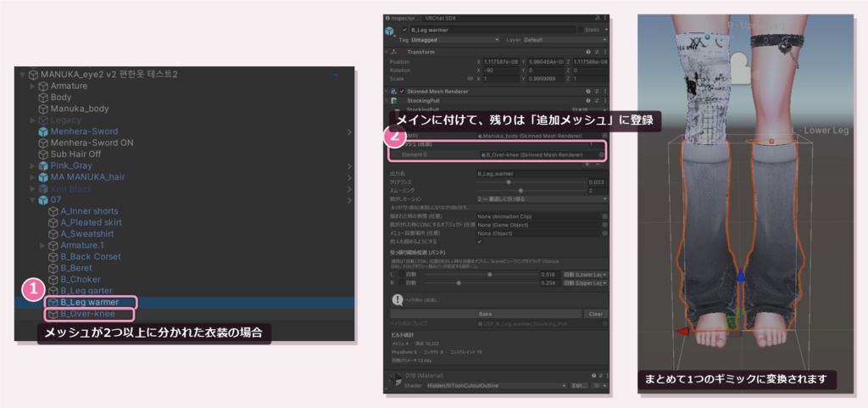Open the 自動 (Upper Leg) bone dropdown
Screen dimensions: 868x408
(585, 283)
